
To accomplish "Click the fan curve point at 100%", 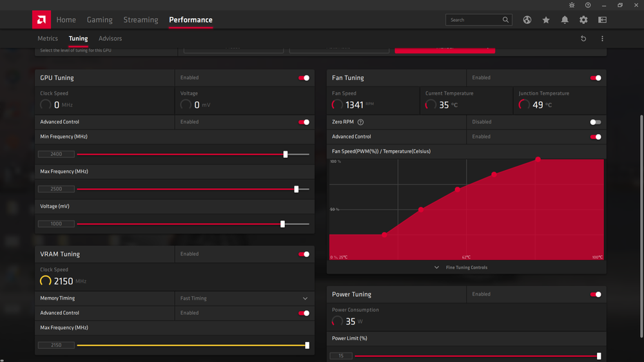I will pyautogui.click(x=538, y=159).
